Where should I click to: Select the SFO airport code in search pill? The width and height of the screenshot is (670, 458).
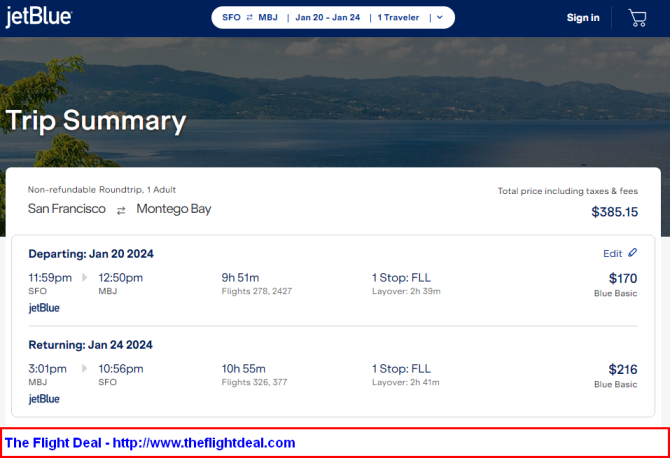pyautogui.click(x=231, y=18)
